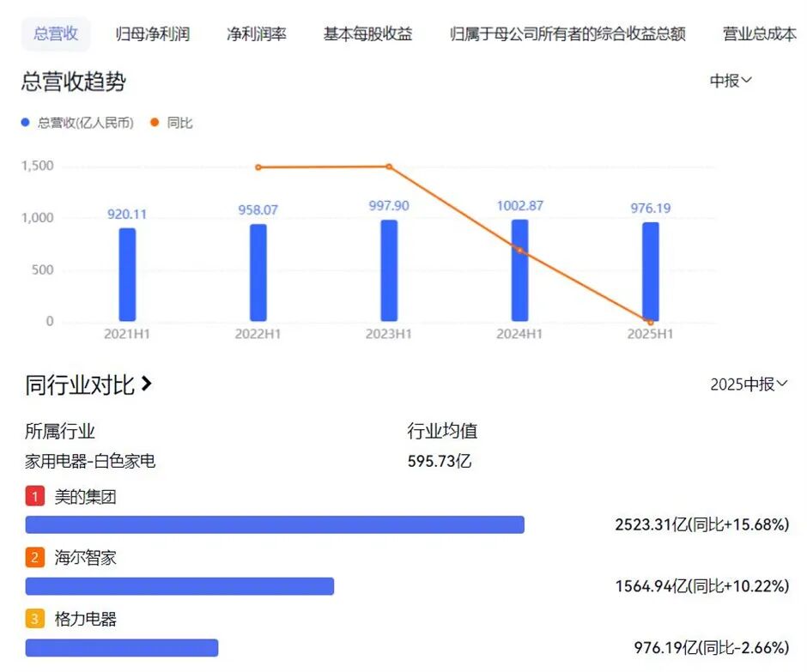
Task: Click the 格力电器 company name
Action: [x=86, y=618]
